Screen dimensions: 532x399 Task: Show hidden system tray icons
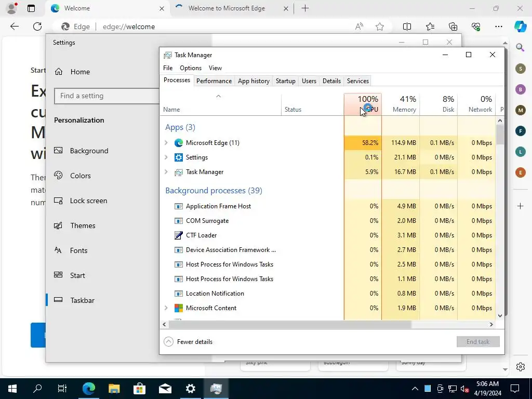pos(415,389)
